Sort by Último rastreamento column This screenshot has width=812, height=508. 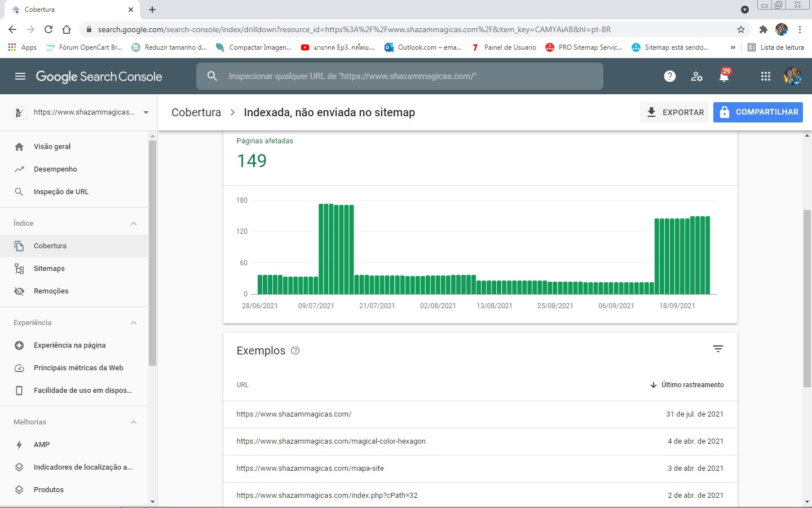(x=687, y=385)
